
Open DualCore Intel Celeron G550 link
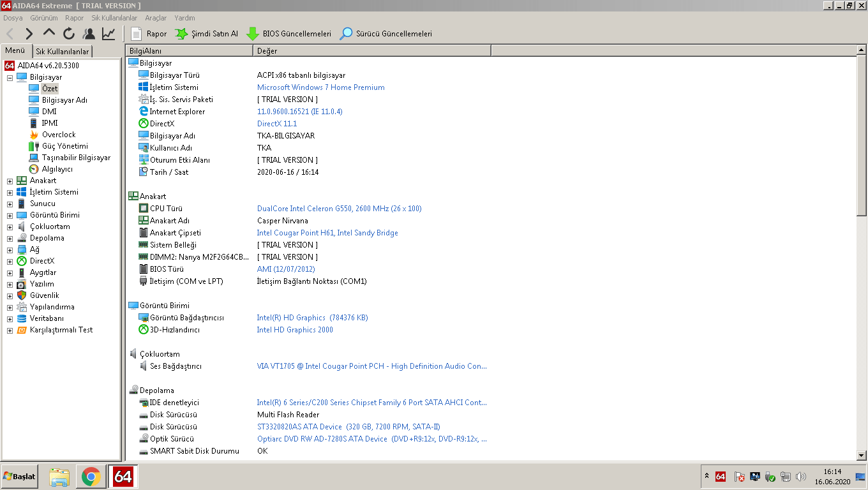[x=339, y=209]
